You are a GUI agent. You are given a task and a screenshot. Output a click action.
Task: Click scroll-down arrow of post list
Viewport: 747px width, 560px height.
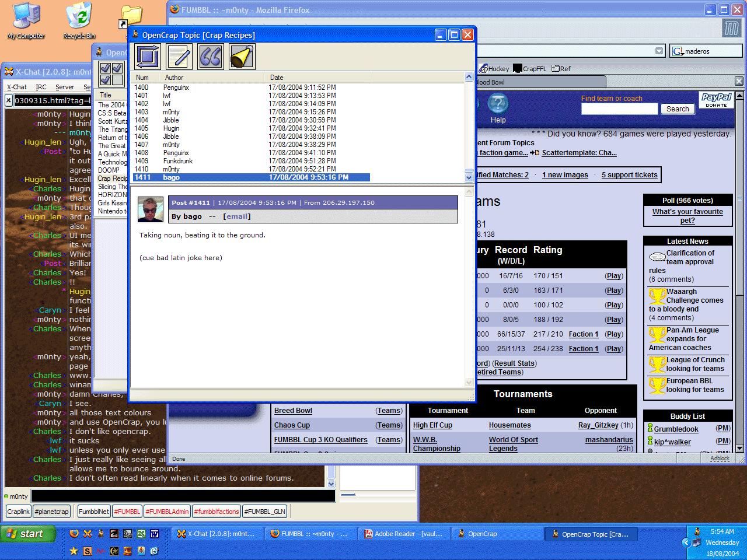469,177
